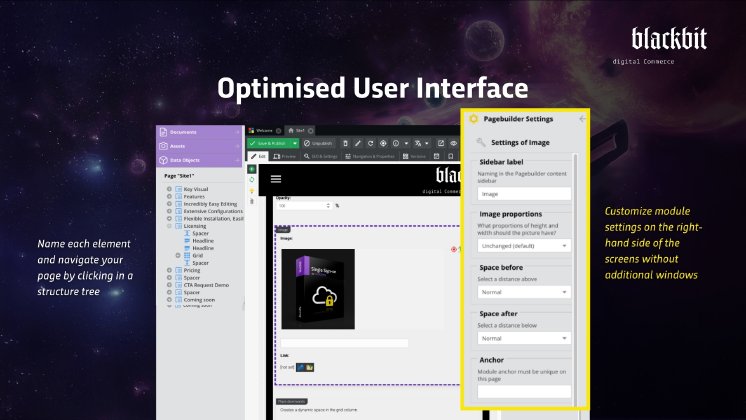The image size is (746, 420).
Task: Click the link edit pencil icon
Action: [x=301, y=367]
